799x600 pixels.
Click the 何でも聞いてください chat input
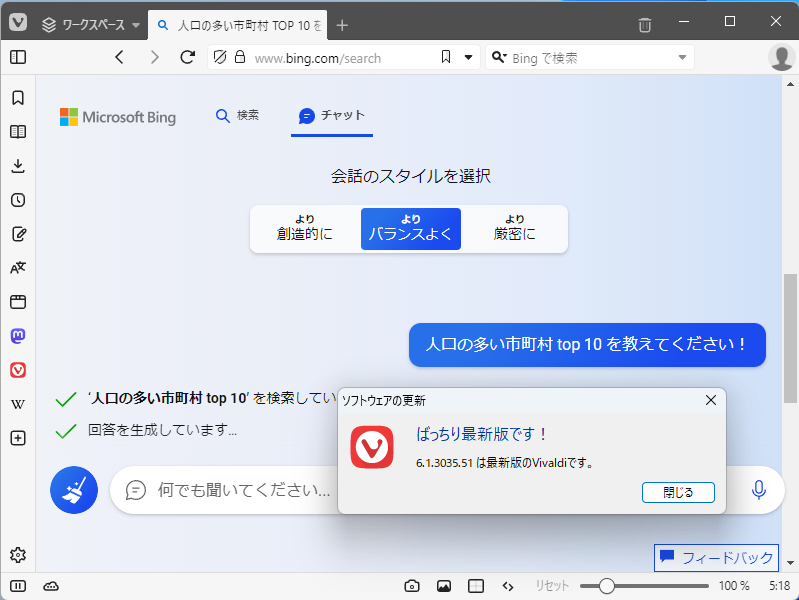click(244, 490)
